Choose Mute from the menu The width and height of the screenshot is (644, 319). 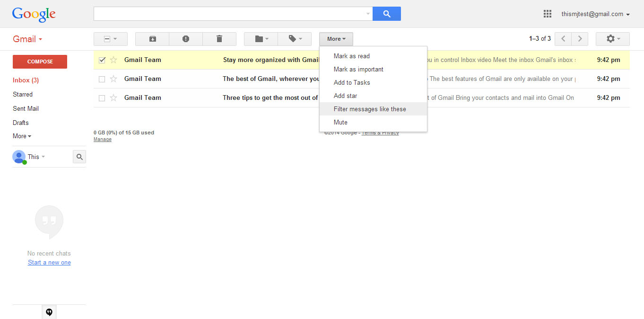(x=374, y=122)
